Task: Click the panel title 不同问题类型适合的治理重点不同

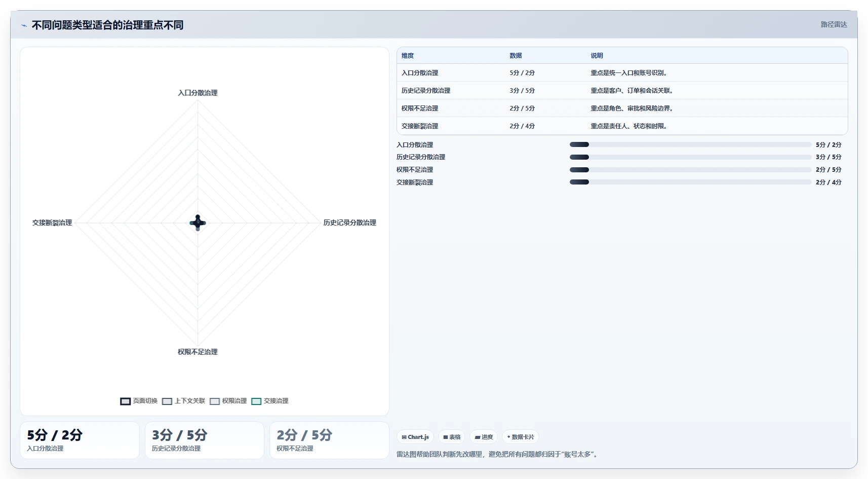Action: point(107,25)
